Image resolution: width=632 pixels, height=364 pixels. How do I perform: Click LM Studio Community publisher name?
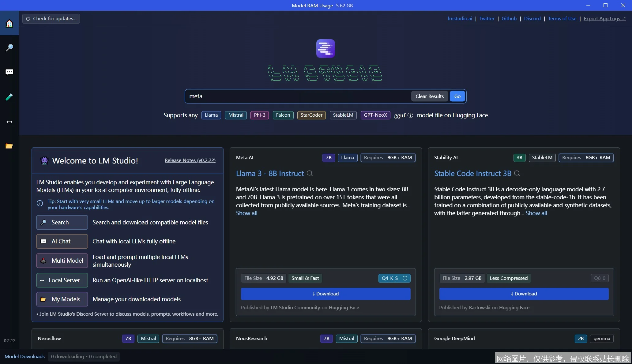[x=295, y=308]
